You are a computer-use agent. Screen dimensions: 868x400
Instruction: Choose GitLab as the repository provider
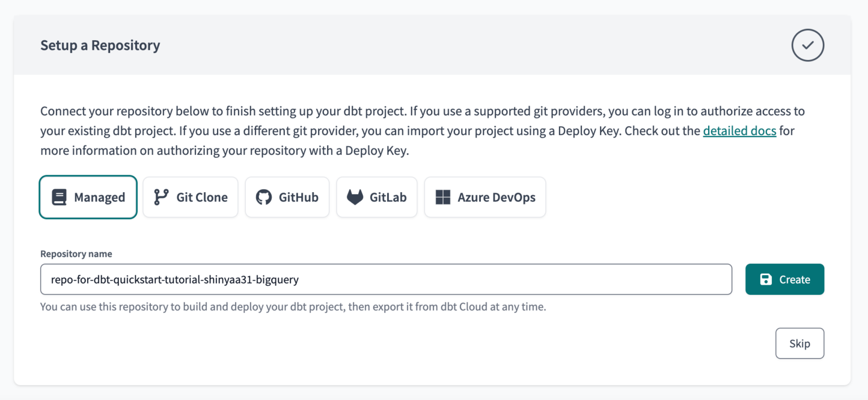pos(376,197)
